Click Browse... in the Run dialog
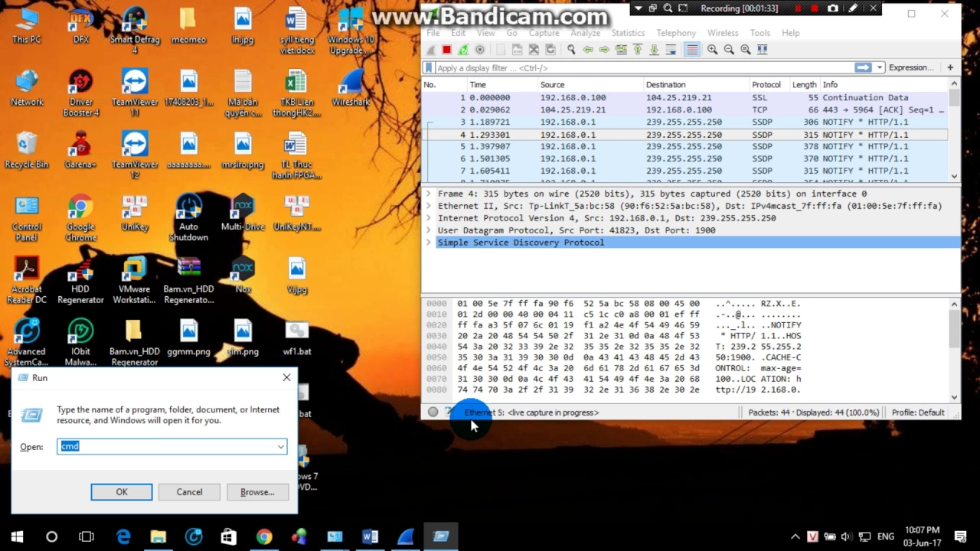 (257, 492)
